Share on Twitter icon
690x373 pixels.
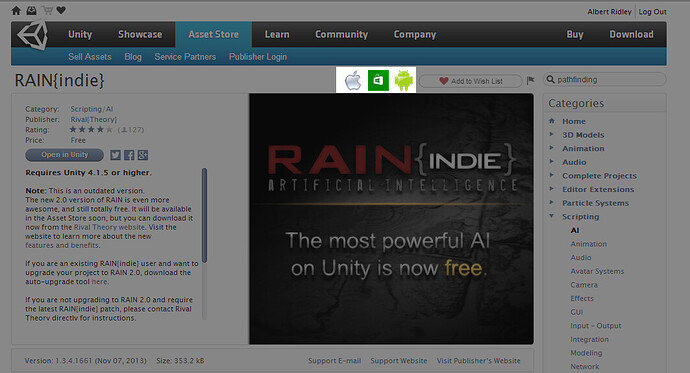coord(115,155)
